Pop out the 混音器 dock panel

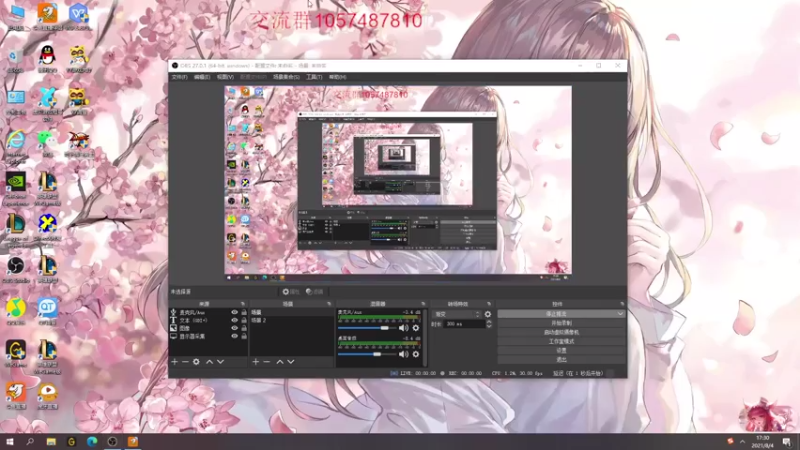coord(423,304)
